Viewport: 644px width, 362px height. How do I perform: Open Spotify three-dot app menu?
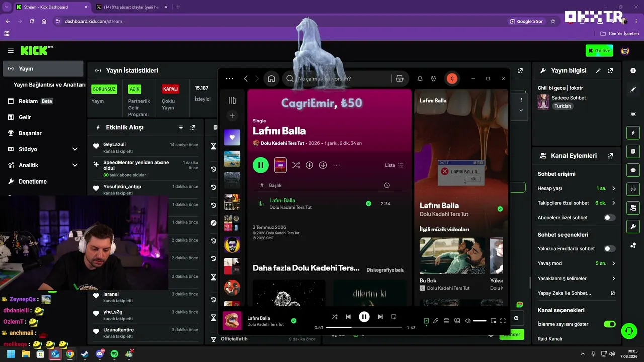pyautogui.click(x=230, y=79)
